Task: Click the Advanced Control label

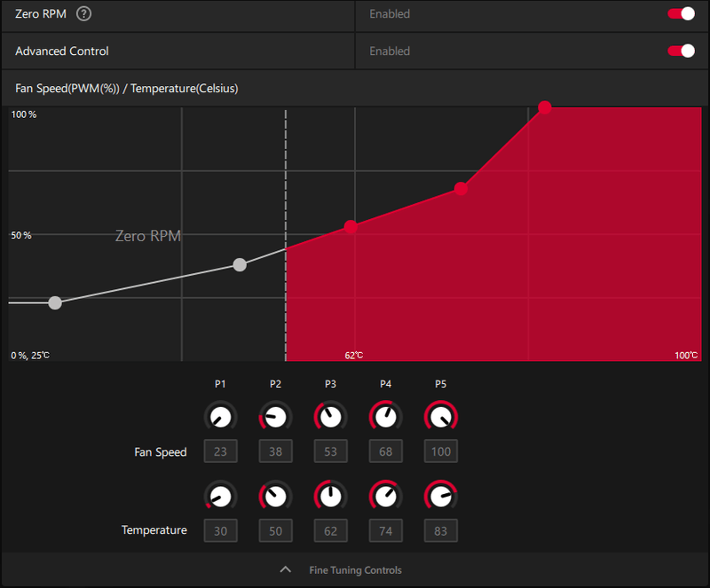Action: [x=62, y=51]
